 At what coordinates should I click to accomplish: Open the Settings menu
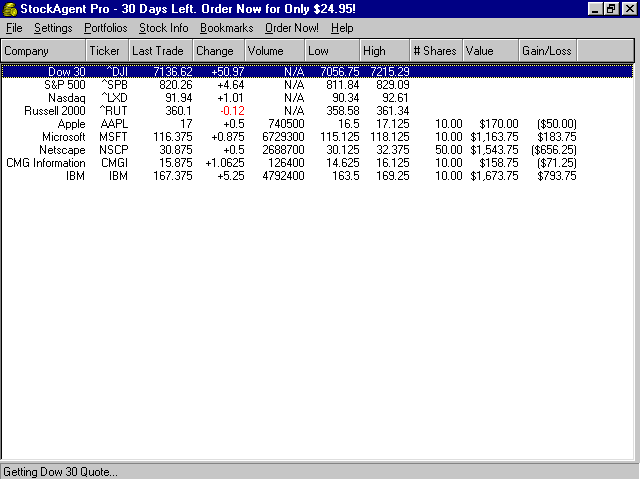(53, 28)
